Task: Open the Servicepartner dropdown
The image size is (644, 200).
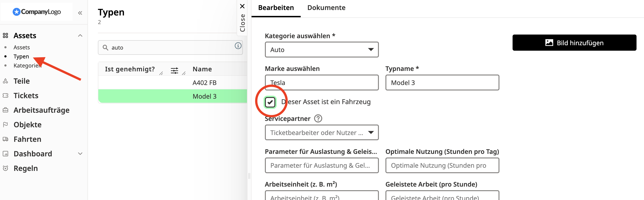Action: tap(322, 132)
